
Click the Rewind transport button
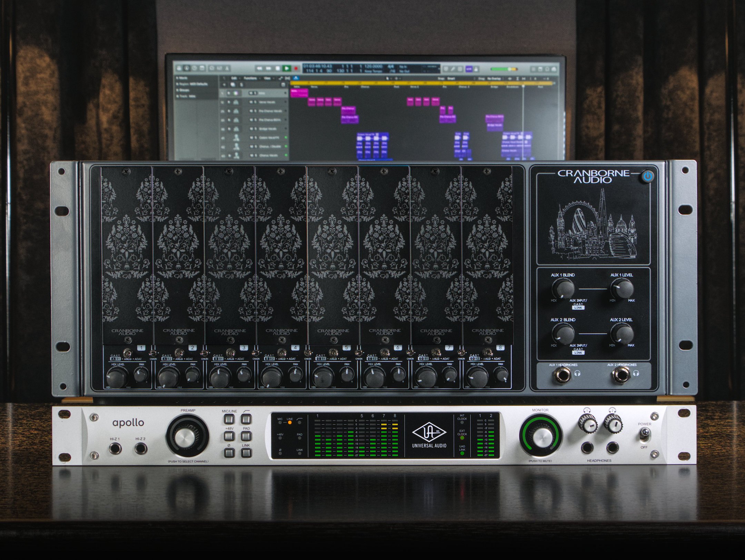click(x=259, y=68)
